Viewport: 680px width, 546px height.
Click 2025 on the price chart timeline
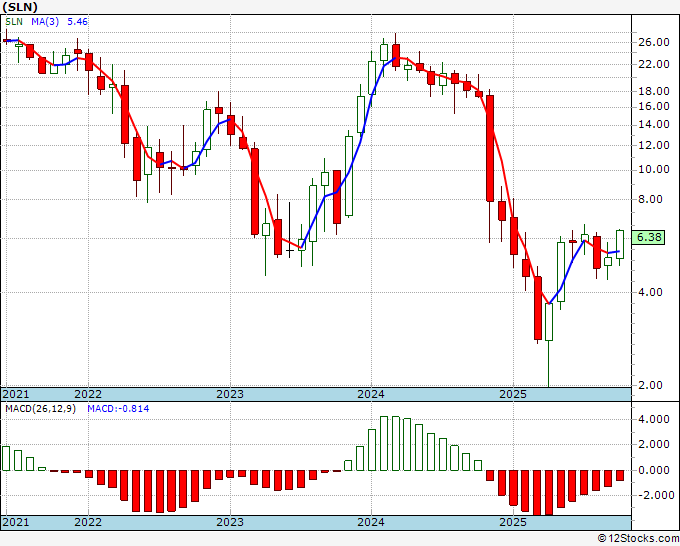click(x=513, y=394)
